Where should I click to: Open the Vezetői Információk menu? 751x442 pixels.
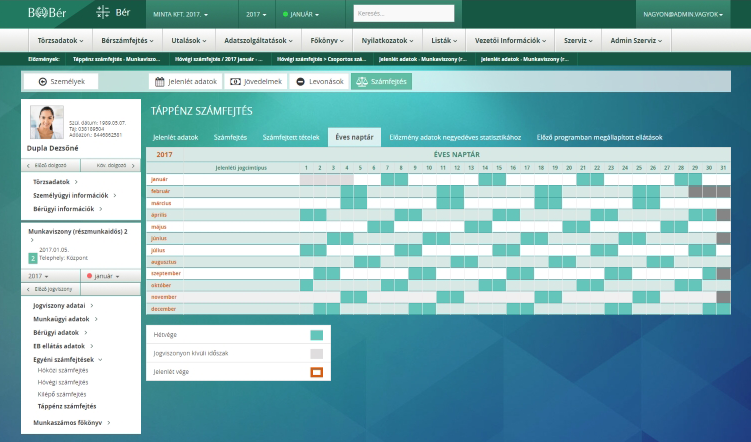point(511,41)
